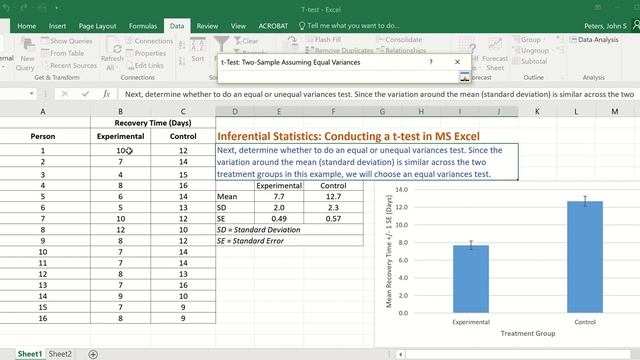
Task: Cancel the formula bar entry
Action: tap(64, 94)
